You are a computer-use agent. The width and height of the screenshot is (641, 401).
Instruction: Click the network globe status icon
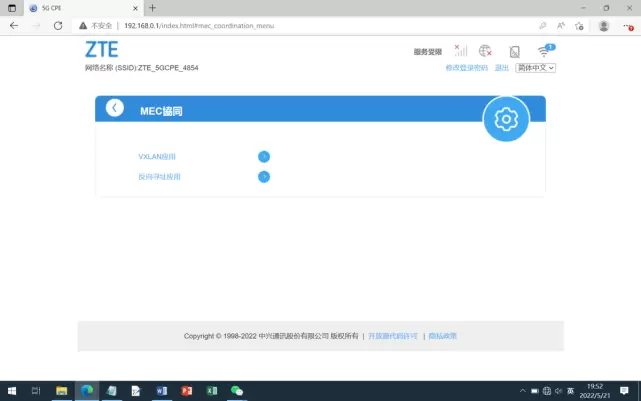pos(485,51)
